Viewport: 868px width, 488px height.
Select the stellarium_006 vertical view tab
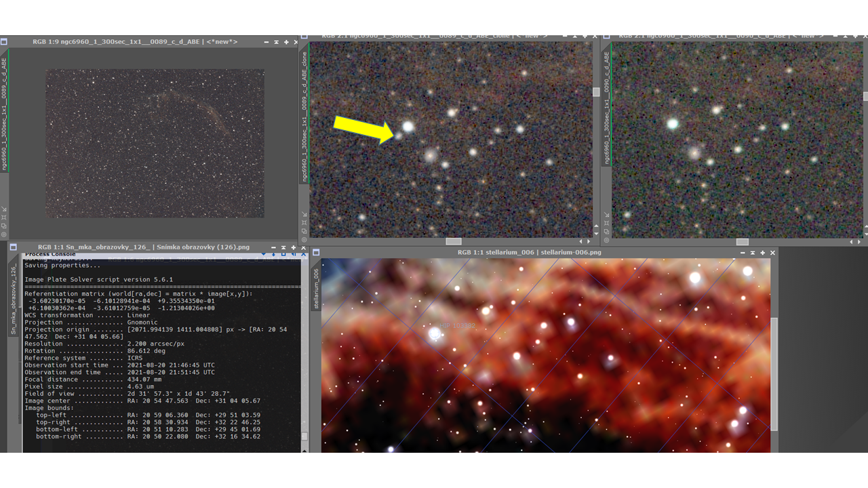click(x=316, y=288)
